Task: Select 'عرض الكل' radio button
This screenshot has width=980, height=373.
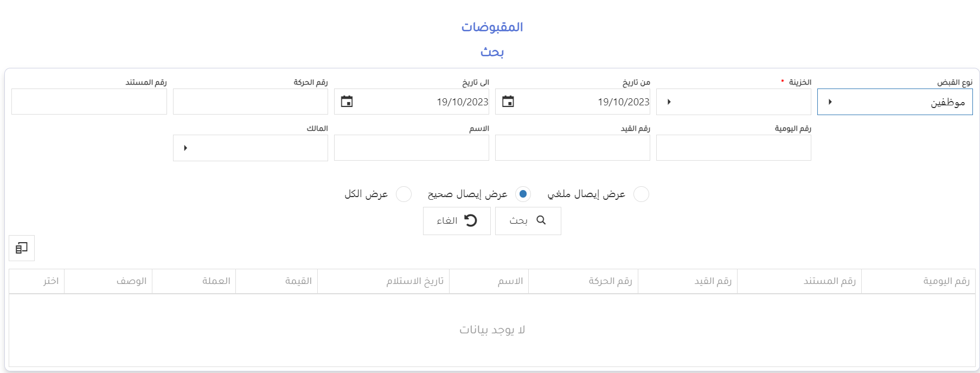Action: click(x=403, y=194)
